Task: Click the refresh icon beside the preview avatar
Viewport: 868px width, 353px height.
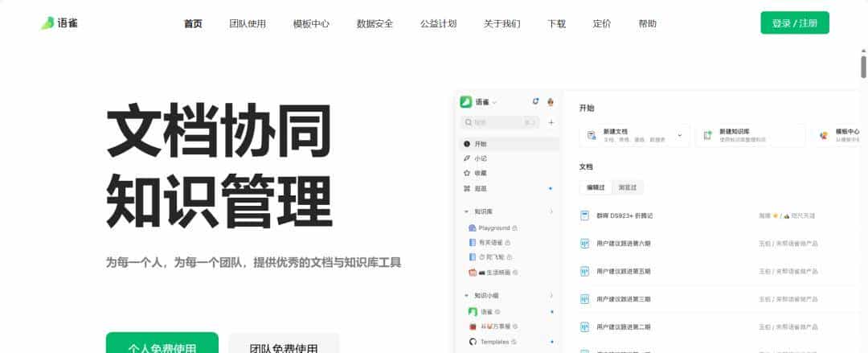Action: [x=535, y=101]
